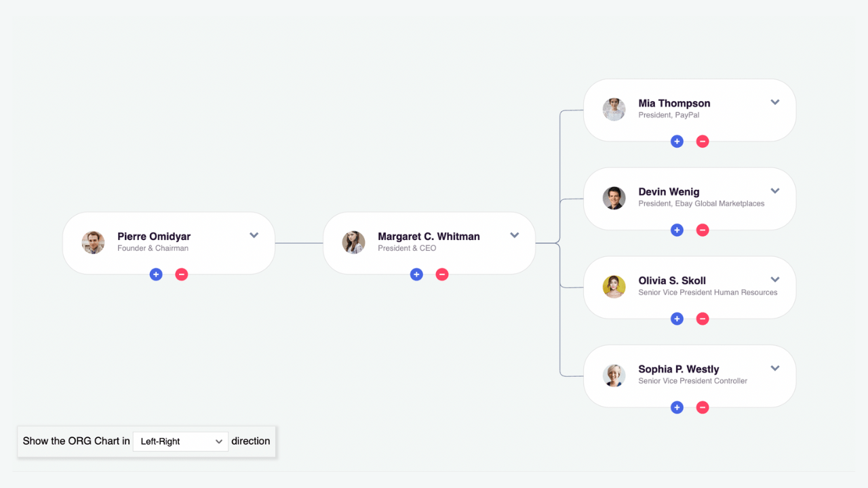Add child to Devin Wenig with plus
Screen dimensions: 868x488
tap(677, 230)
